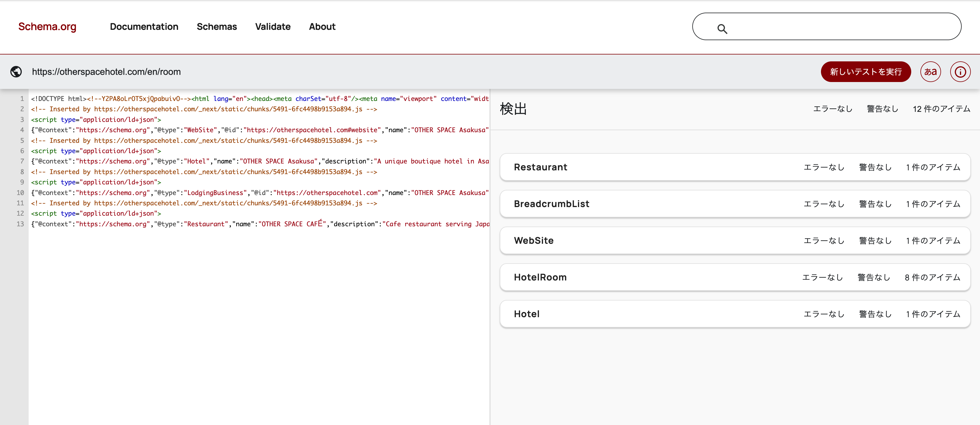Click the script tag on line 9
980x425 pixels.
tap(96, 182)
